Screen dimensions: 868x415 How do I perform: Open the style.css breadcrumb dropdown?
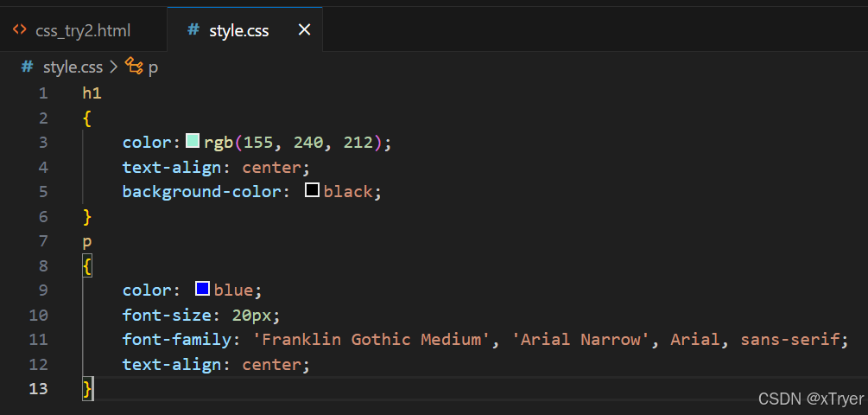click(x=73, y=67)
